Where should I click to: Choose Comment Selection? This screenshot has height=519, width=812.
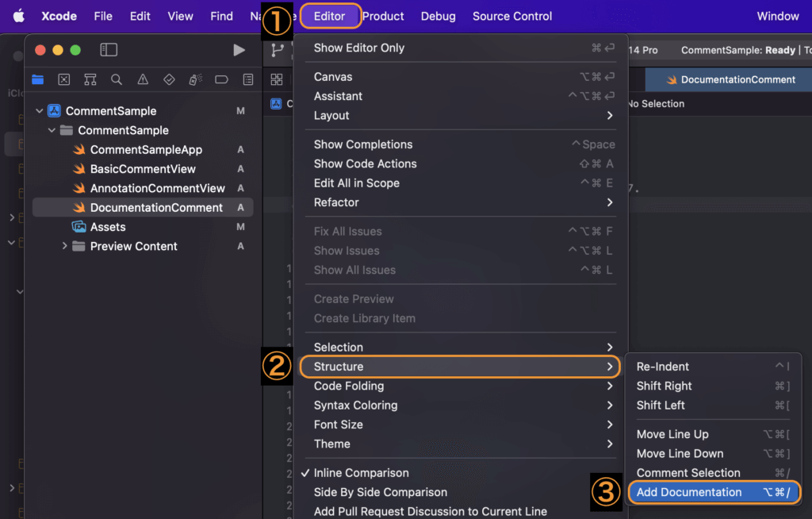tap(714, 473)
